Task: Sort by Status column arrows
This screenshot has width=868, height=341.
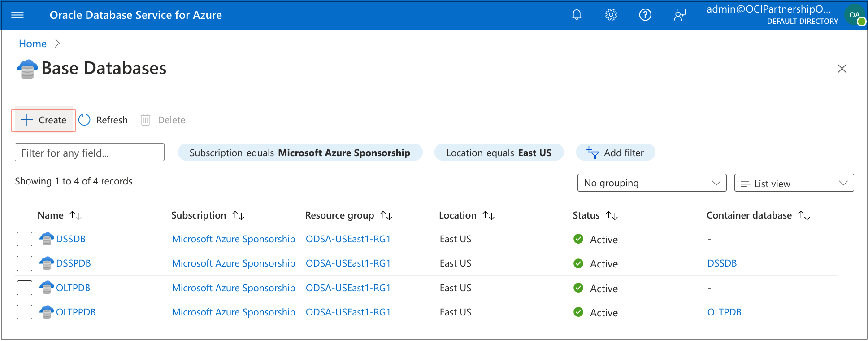Action: pyautogui.click(x=612, y=216)
